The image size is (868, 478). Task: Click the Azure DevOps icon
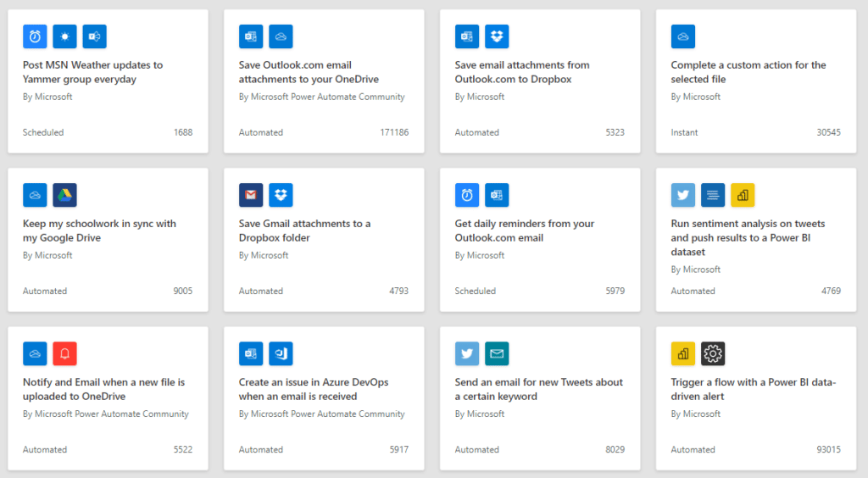click(281, 353)
